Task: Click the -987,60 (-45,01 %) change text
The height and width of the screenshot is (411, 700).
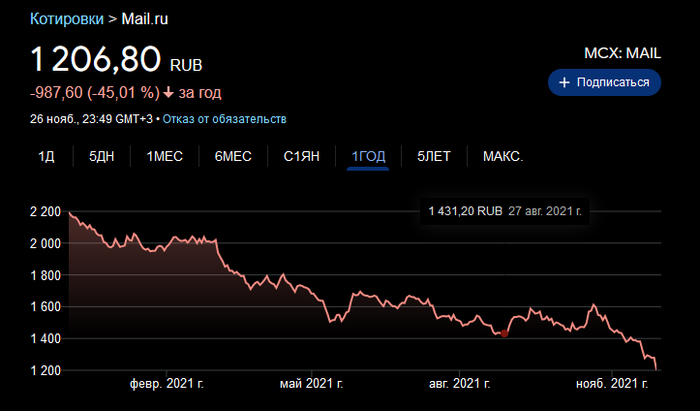Action: [95, 93]
